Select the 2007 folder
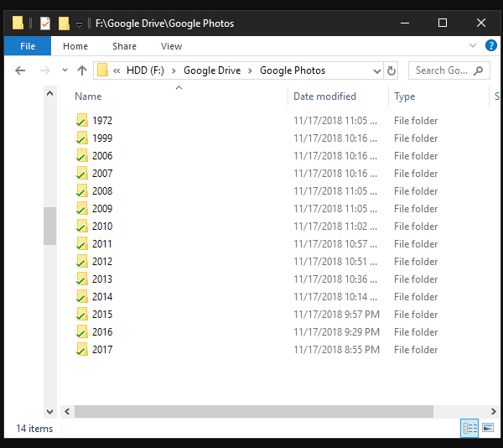Screen dimensions: 503x448 (x=102, y=174)
